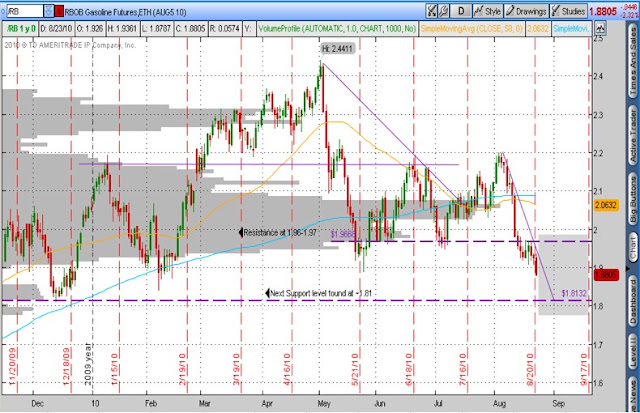Click the 1.8805 last price in header
Image resolution: width=640 pixels, height=413 pixels.
tap(603, 11)
